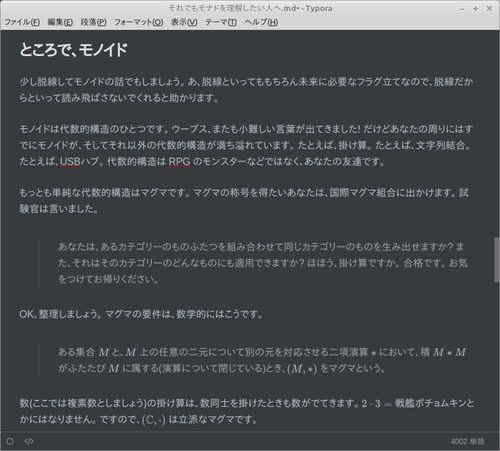This screenshot has height=451, width=500.
Task: Click the underlined word RPG
Action: click(x=179, y=161)
